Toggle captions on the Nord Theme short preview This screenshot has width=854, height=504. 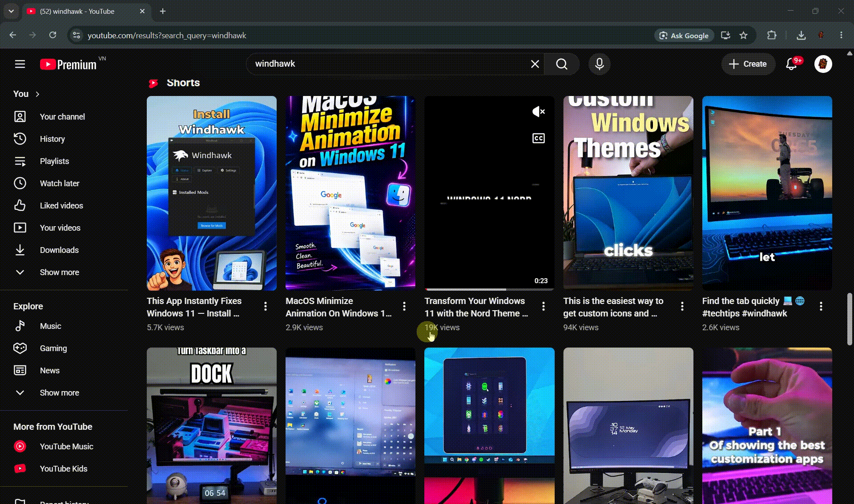tap(539, 138)
